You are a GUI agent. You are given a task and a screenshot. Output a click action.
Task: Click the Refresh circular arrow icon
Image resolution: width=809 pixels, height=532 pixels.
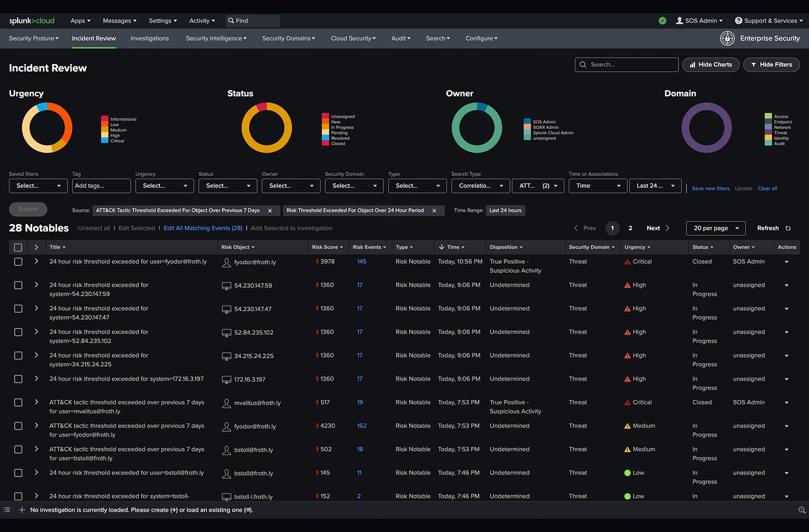click(x=788, y=228)
